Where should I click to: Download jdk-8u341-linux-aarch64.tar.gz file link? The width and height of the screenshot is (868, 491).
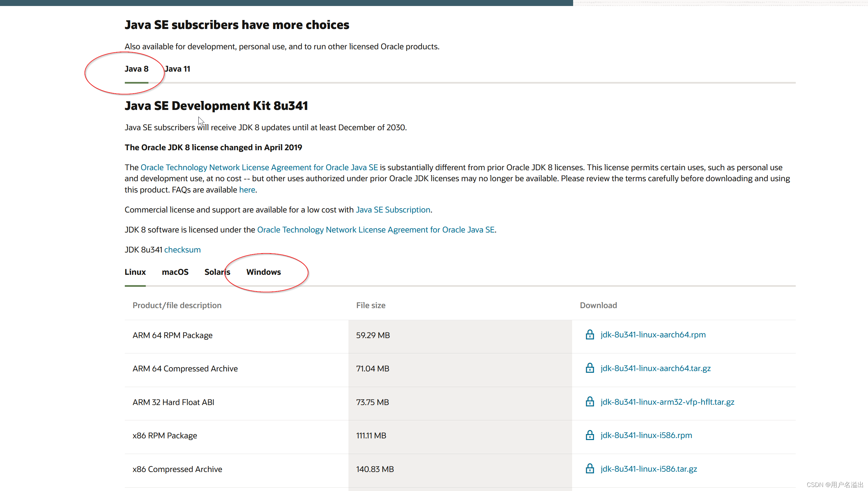[655, 368]
